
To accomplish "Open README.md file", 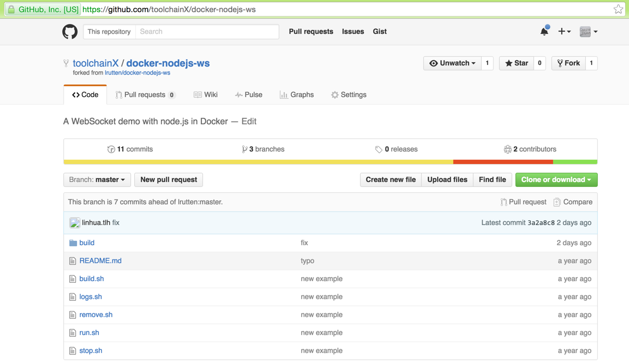I will click(x=100, y=261).
